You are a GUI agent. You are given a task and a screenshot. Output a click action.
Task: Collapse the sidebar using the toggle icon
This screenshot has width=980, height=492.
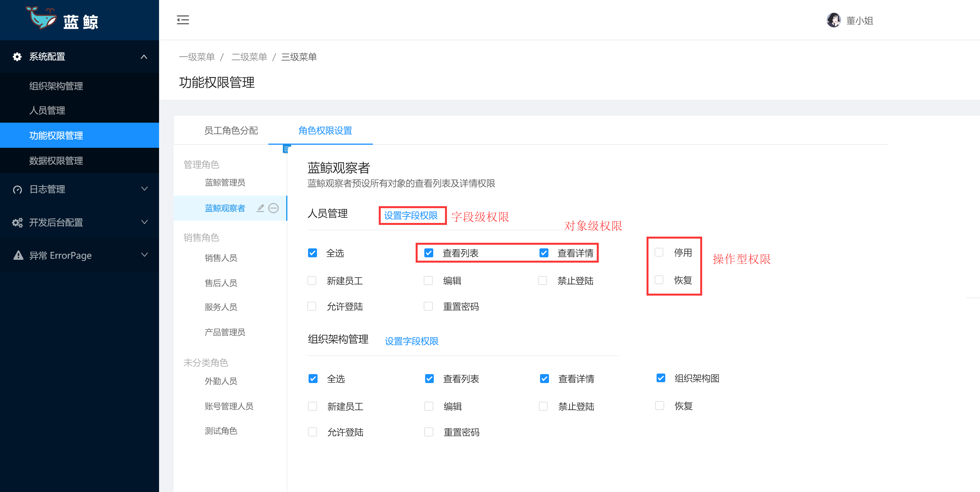click(x=183, y=20)
